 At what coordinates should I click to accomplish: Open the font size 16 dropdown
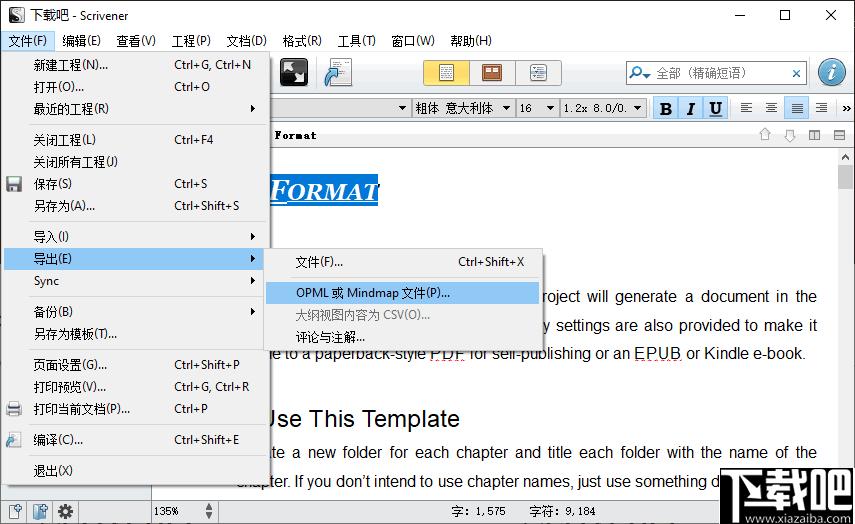pyautogui.click(x=537, y=108)
